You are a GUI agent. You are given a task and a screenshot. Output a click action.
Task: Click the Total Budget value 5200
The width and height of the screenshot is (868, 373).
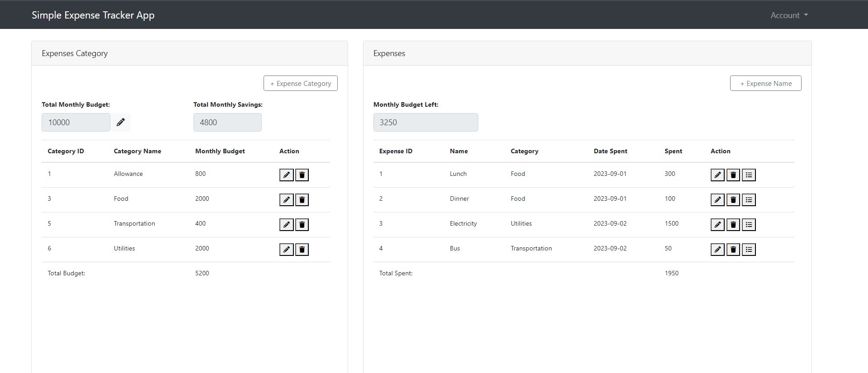(x=202, y=273)
